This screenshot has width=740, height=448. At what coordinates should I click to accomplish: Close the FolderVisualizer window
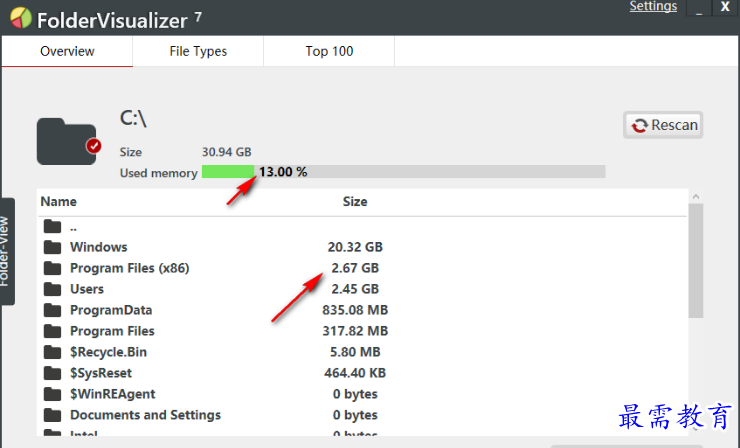click(x=725, y=7)
